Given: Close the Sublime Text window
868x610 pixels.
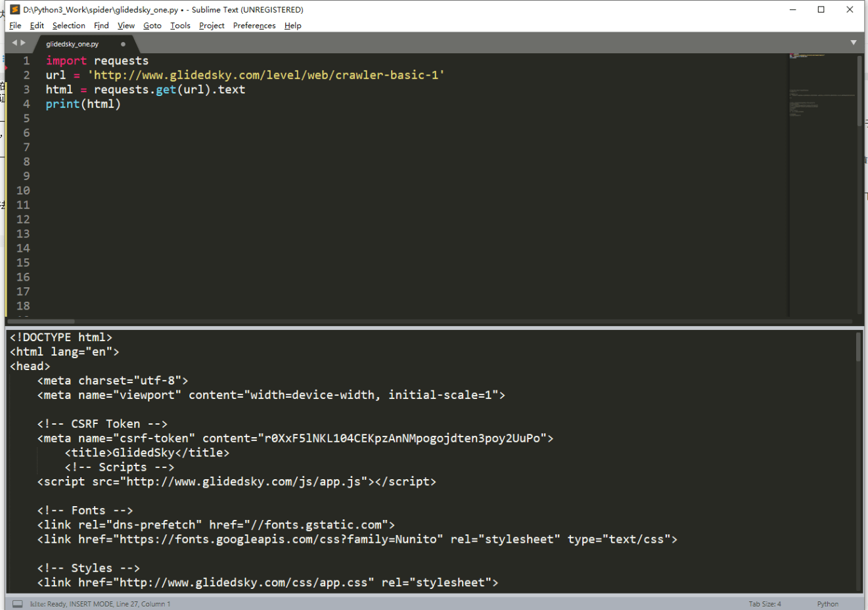Looking at the screenshot, I should point(850,10).
